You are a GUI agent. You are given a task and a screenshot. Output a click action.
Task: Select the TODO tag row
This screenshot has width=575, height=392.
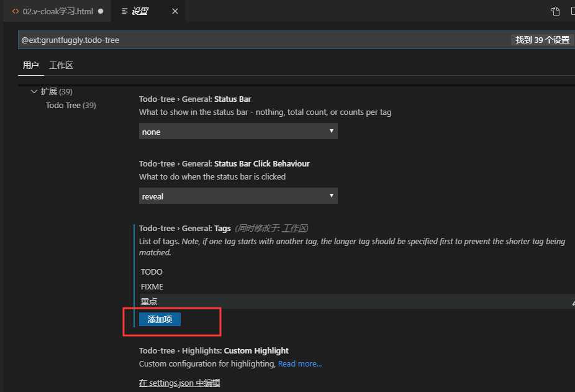coord(357,272)
